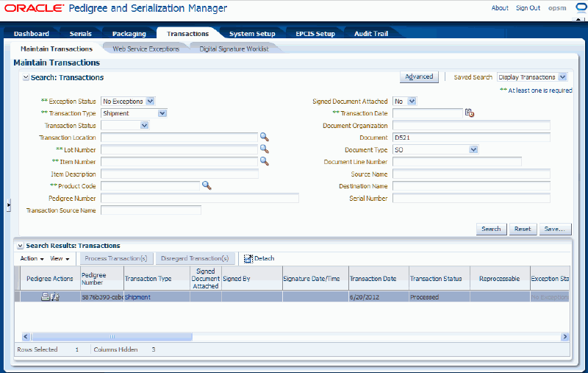Switch to Digital Signature Worklist subtab
The width and height of the screenshot is (588, 373).
tap(234, 49)
